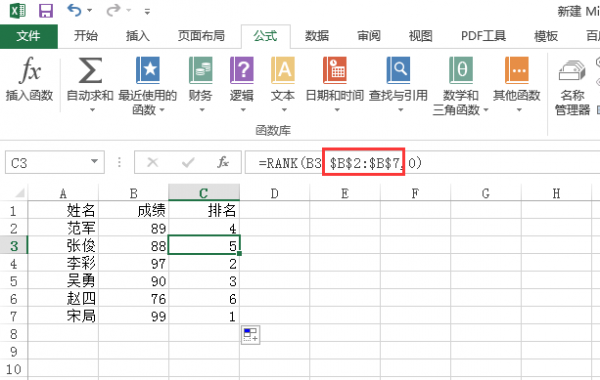Expand the 逻辑 dropdown arrow
Screen dimensions: 600x380
coord(243,110)
